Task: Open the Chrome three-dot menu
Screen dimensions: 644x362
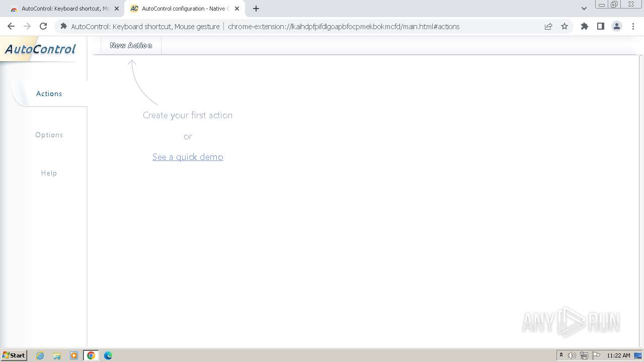Action: point(633,26)
